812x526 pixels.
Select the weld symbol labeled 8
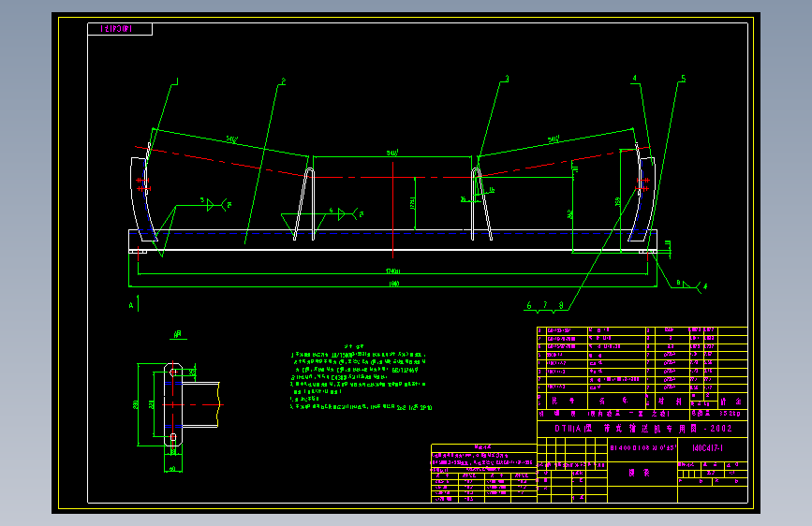coord(691,285)
